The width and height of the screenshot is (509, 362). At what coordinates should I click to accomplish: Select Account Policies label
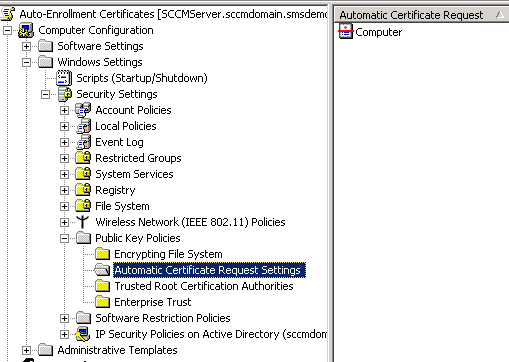[x=133, y=110]
